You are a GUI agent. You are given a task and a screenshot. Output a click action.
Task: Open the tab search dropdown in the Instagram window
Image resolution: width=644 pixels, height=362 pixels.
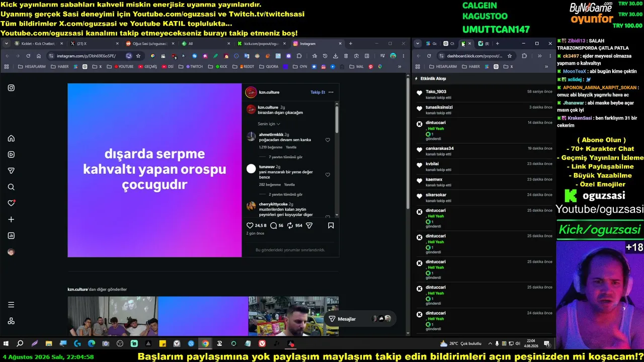click(x=6, y=44)
